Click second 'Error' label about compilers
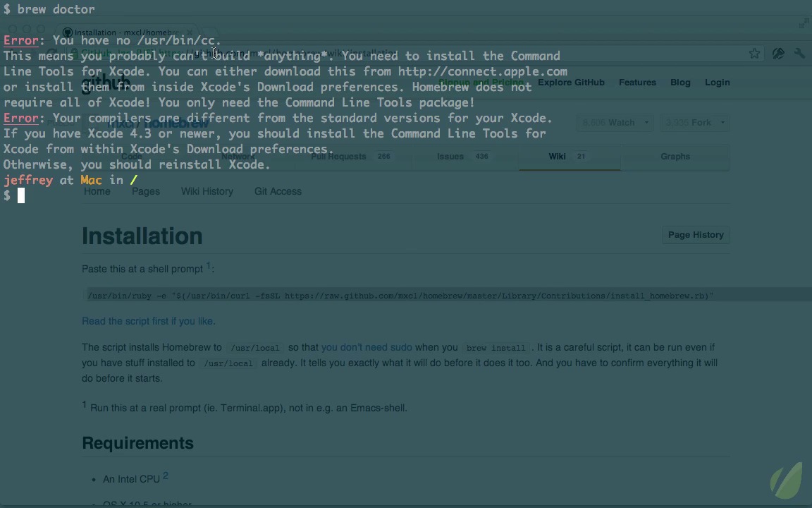 pos(20,119)
